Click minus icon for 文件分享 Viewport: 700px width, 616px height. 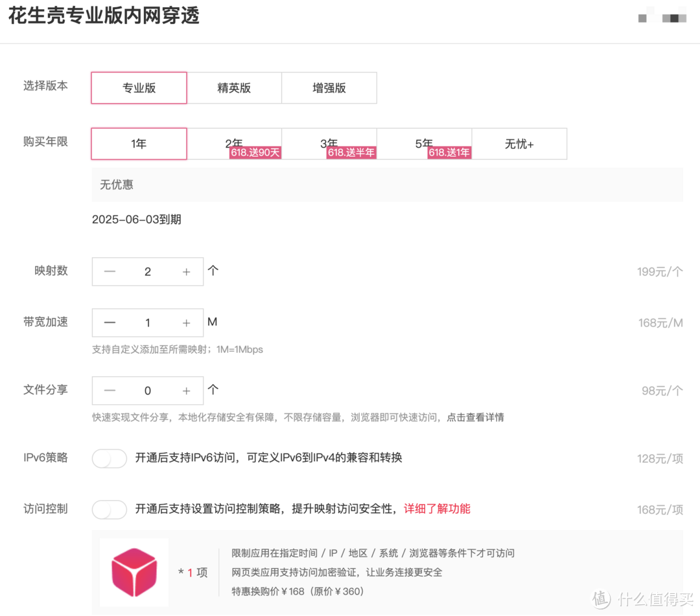(x=110, y=391)
